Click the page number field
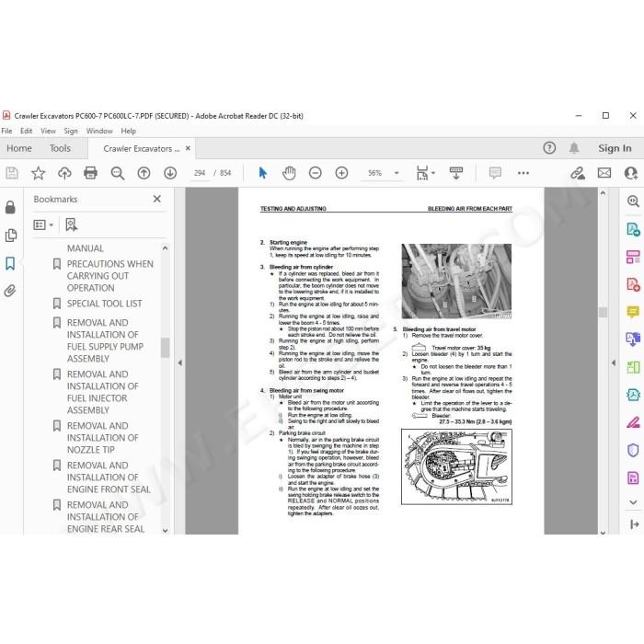 [200, 173]
